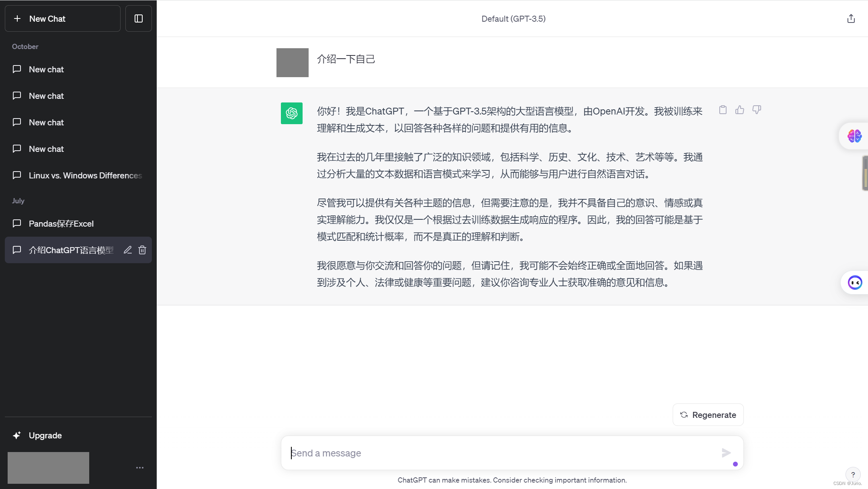The height and width of the screenshot is (489, 868).
Task: Click the share chat icon
Action: [851, 19]
